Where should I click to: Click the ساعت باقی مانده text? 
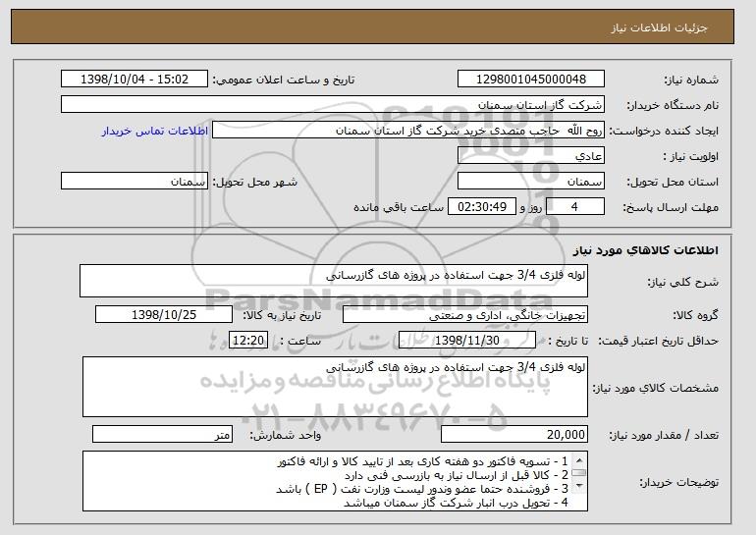(399, 207)
